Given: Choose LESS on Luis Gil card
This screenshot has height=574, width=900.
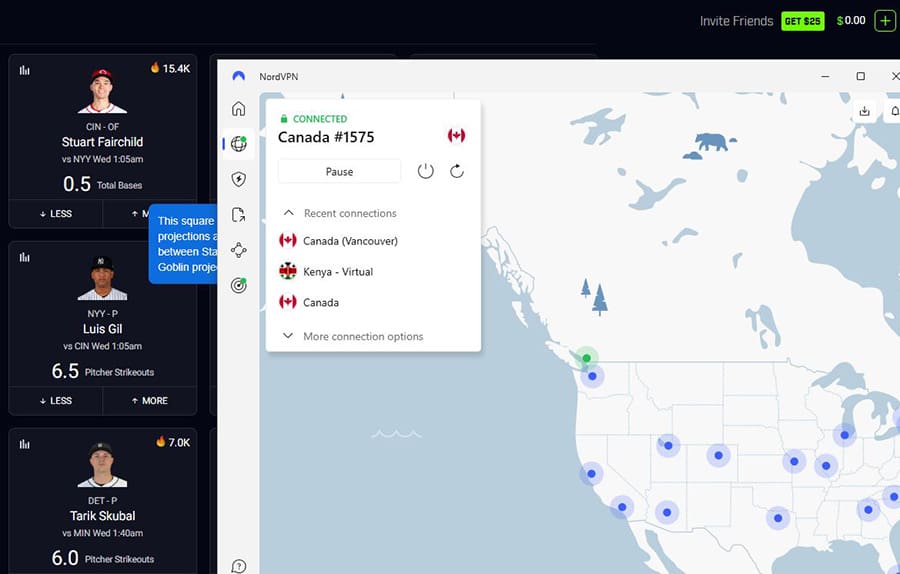Looking at the screenshot, I should (56, 401).
